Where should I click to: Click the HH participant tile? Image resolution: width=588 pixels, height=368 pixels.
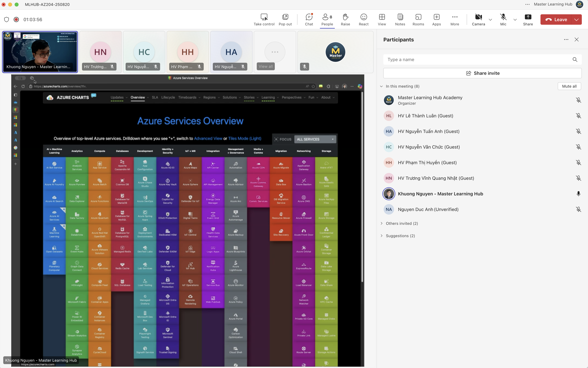coord(188,52)
